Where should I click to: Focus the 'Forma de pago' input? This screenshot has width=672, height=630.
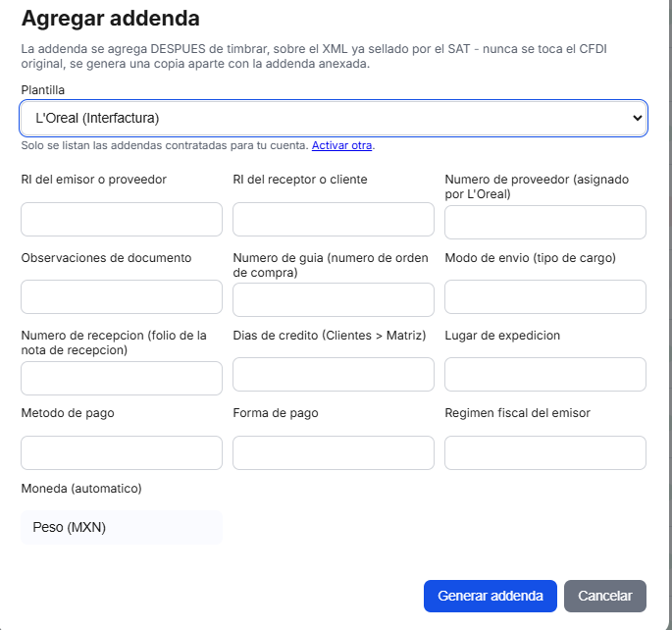[334, 453]
